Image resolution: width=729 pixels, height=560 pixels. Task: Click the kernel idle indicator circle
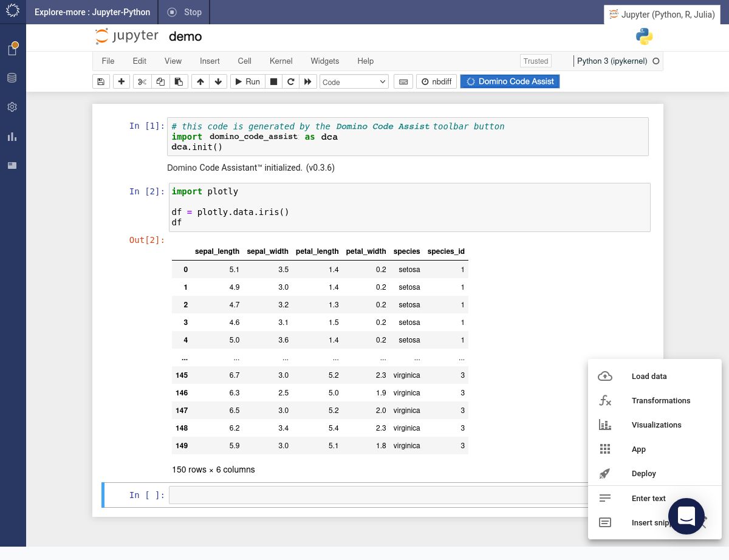tap(655, 61)
